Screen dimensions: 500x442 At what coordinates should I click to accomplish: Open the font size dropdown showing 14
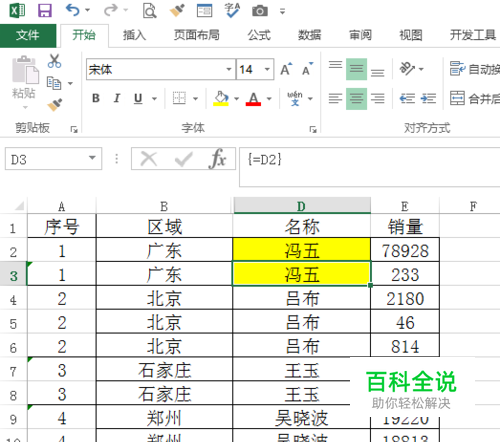click(x=267, y=69)
